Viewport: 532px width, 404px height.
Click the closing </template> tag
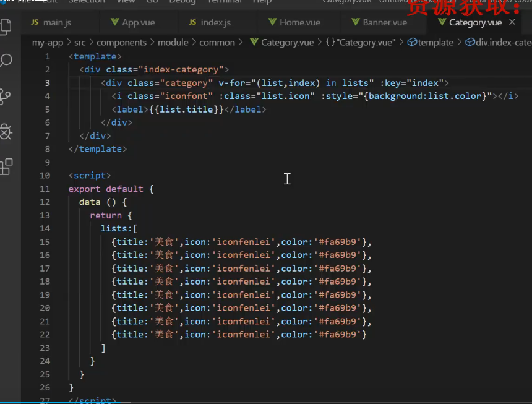[x=97, y=149]
